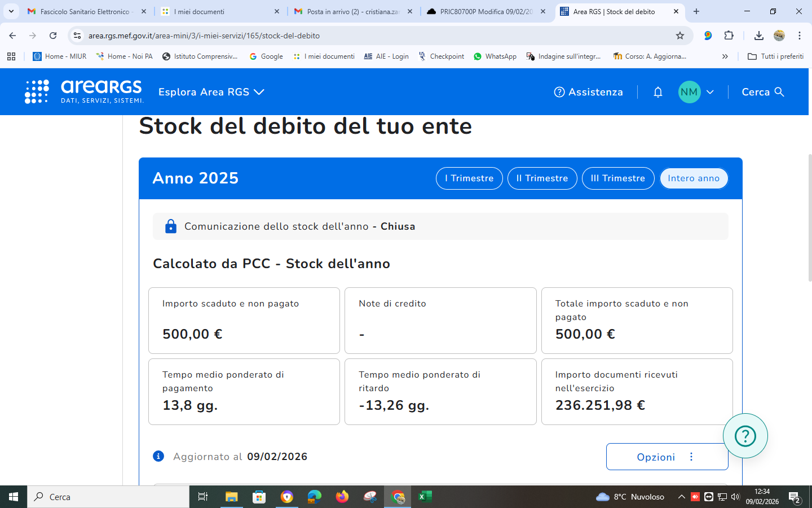Screen dimensions: 812x508
Task: Open the round help question mark button
Action: tap(745, 436)
